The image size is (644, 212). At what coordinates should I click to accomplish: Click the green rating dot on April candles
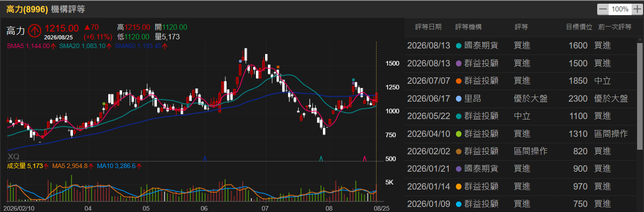(x=104, y=104)
